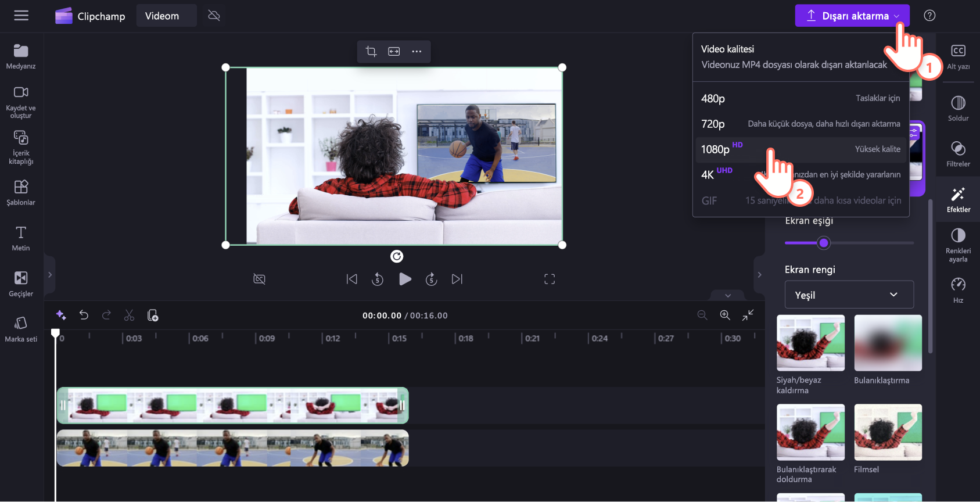Toggle the hide overlay icon
The width and height of the screenshot is (980, 502).
coord(260,279)
